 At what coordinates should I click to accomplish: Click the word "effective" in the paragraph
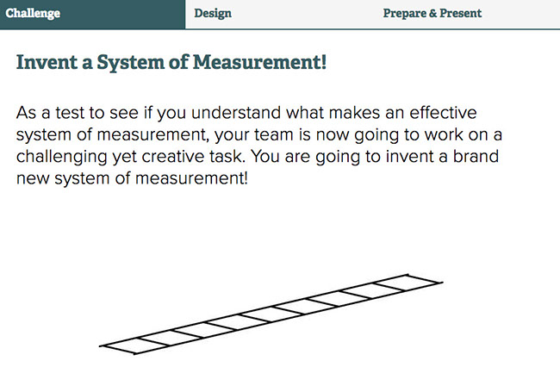pos(443,113)
